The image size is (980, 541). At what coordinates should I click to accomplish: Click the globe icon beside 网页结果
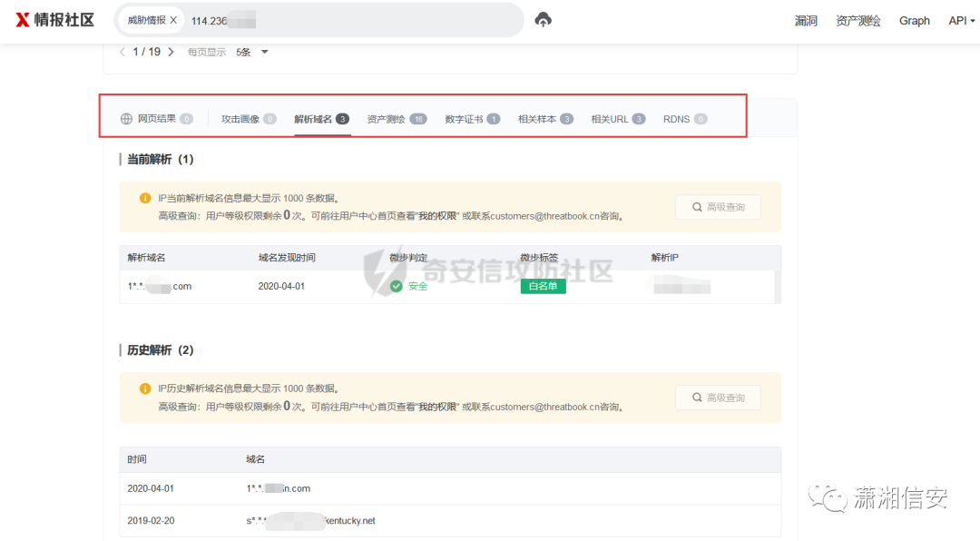pos(126,119)
